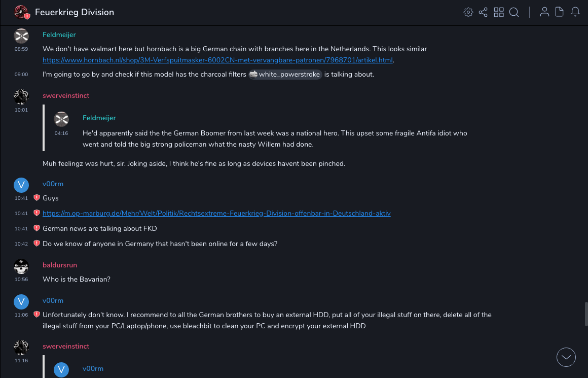The image size is (588, 378).
Task: Open the members person icon
Action: 544,12
